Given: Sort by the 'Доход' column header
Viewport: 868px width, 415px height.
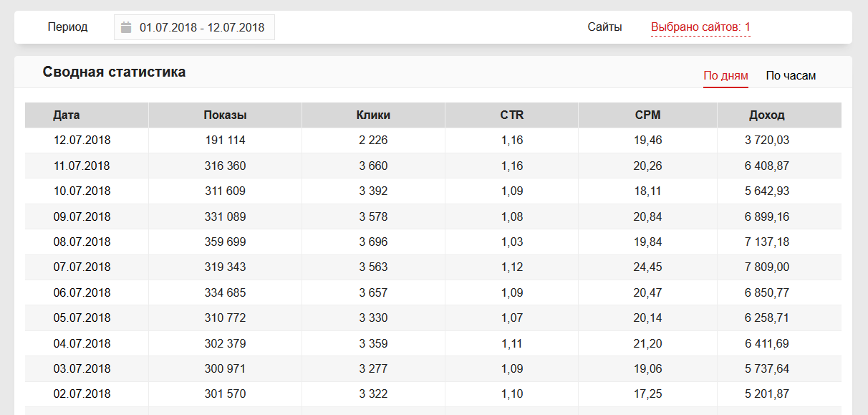Looking at the screenshot, I should (x=766, y=115).
